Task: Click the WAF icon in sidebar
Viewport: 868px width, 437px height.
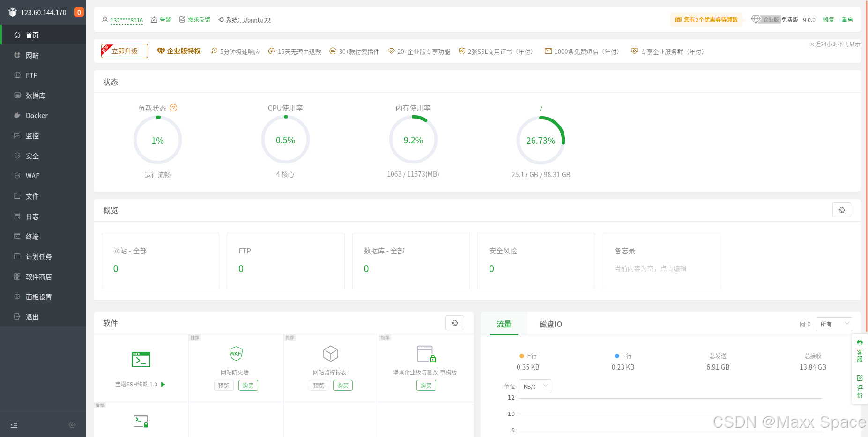Action: [17, 176]
